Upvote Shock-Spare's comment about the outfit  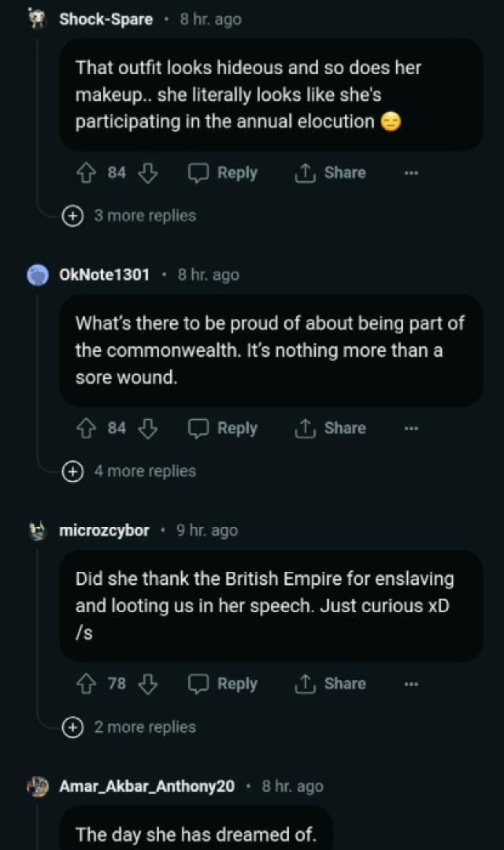[x=85, y=173]
